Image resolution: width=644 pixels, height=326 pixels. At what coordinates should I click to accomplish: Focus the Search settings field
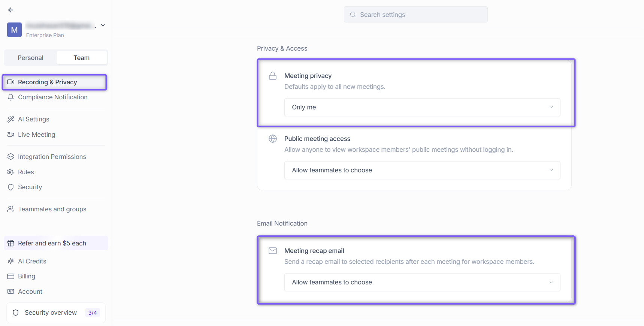416,15
